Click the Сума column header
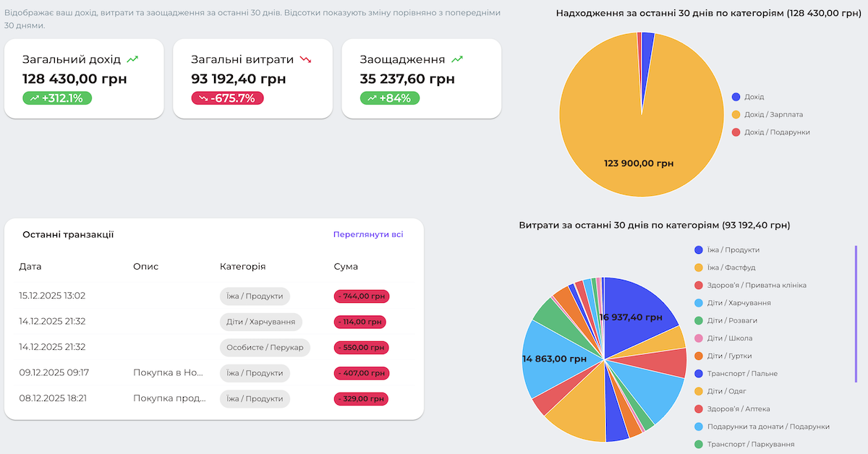Image resolution: width=868 pixels, height=454 pixels. click(345, 266)
